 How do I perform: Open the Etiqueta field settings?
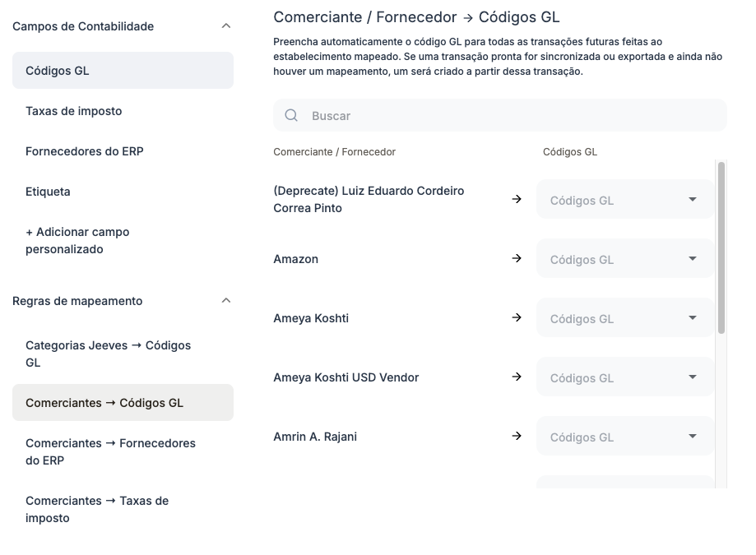(x=48, y=192)
